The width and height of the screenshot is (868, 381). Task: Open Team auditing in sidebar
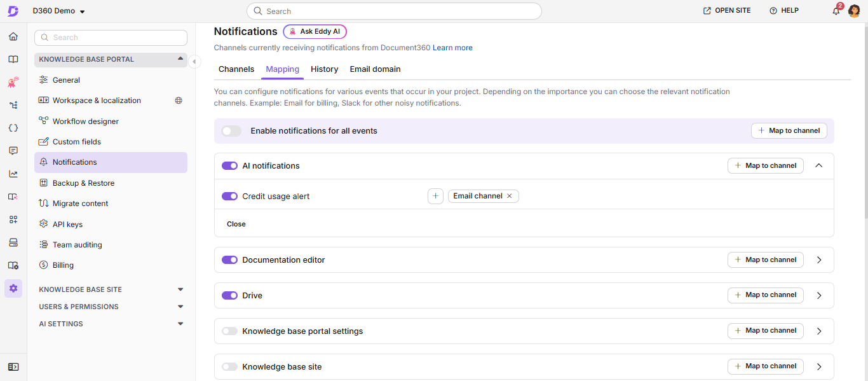tap(111, 245)
